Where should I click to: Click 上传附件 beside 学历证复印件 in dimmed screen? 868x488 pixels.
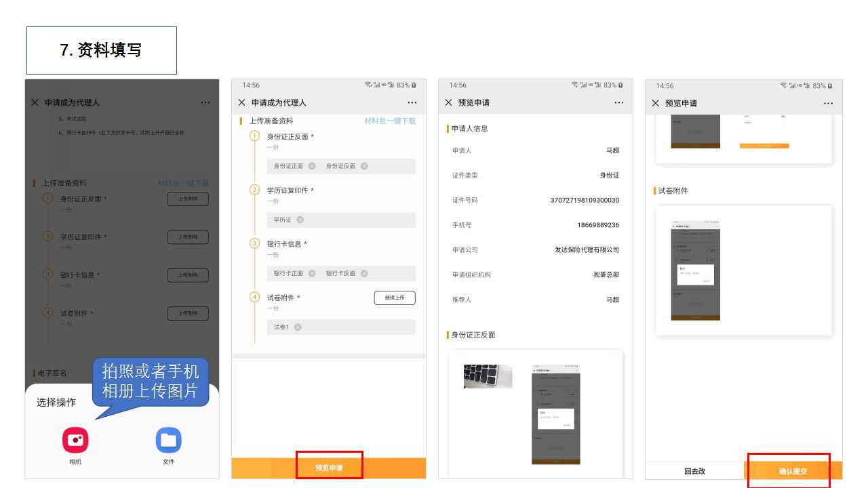(x=188, y=237)
